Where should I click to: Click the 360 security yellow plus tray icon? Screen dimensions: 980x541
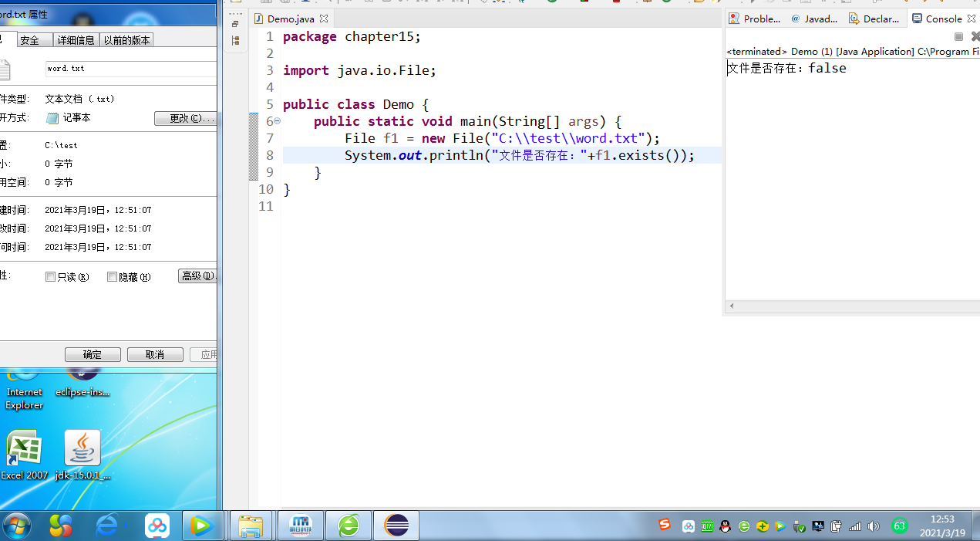[x=763, y=526]
